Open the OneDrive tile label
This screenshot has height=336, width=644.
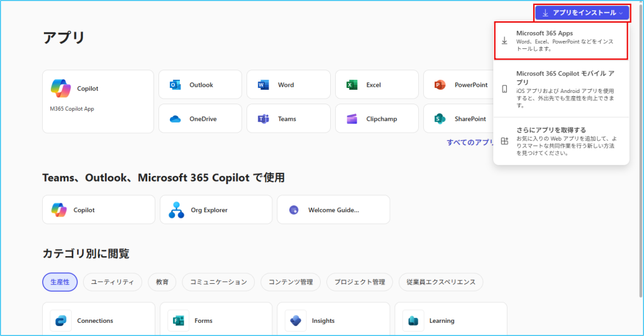203,119
